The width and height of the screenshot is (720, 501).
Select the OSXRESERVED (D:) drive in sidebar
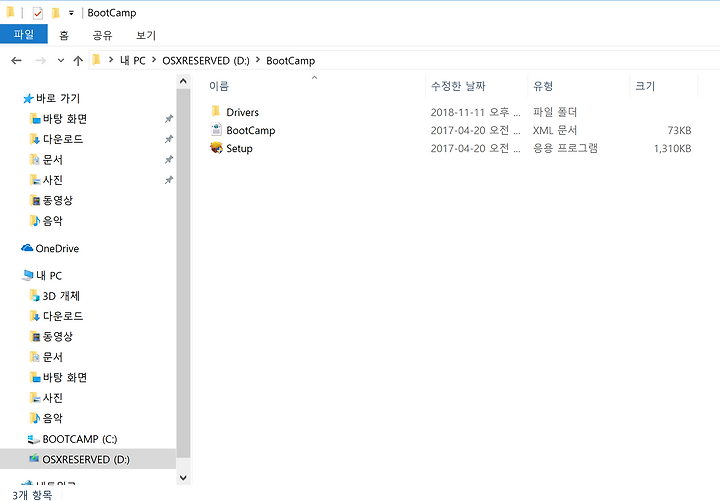[x=86, y=460]
